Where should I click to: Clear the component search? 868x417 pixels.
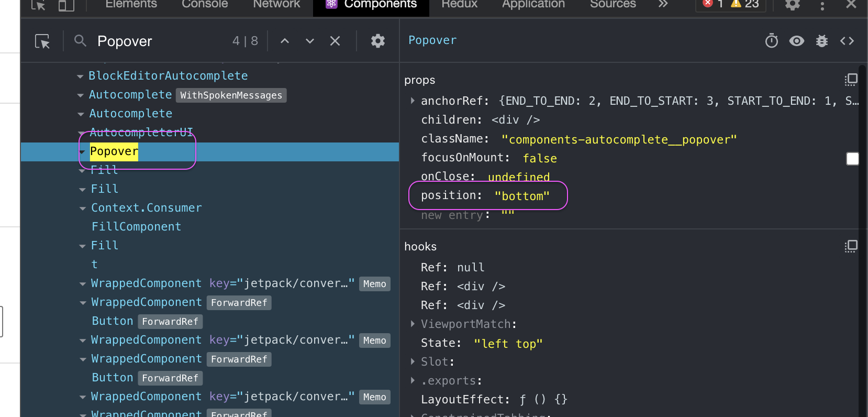pos(335,41)
